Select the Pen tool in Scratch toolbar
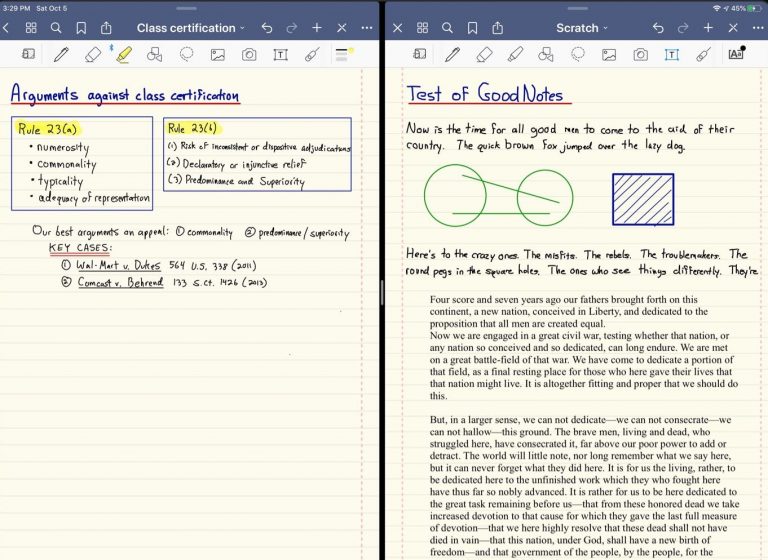 point(453,54)
